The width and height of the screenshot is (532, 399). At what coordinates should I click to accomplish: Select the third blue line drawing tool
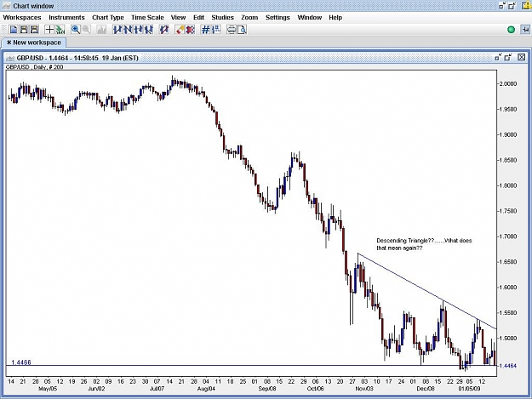[139, 30]
